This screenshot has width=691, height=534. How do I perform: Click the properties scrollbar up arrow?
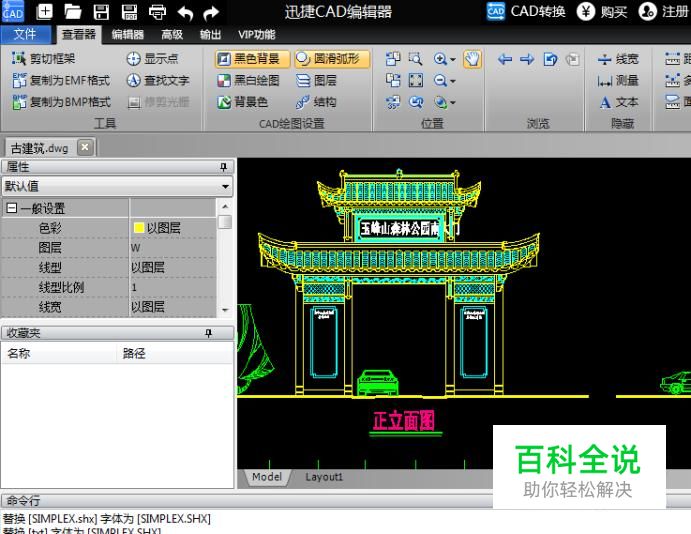pos(225,206)
